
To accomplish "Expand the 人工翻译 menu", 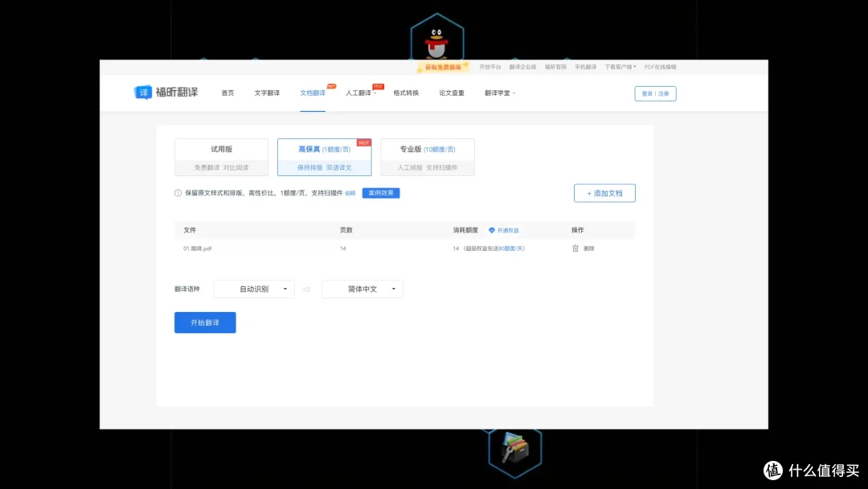I will click(x=361, y=93).
